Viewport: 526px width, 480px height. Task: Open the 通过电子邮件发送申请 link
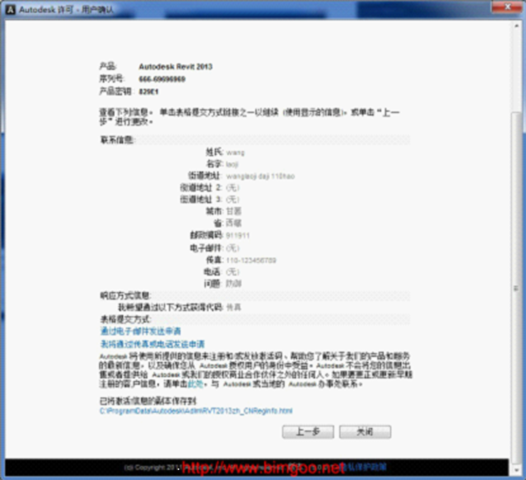(141, 331)
